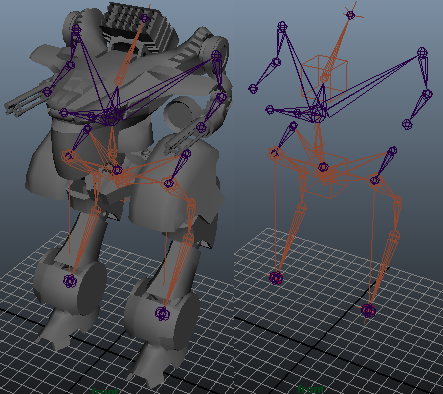The width and height of the screenshot is (443, 394).
Task: Select the shoulder joint in the mech's cannon-arm shoulder
Action: coord(76,30)
